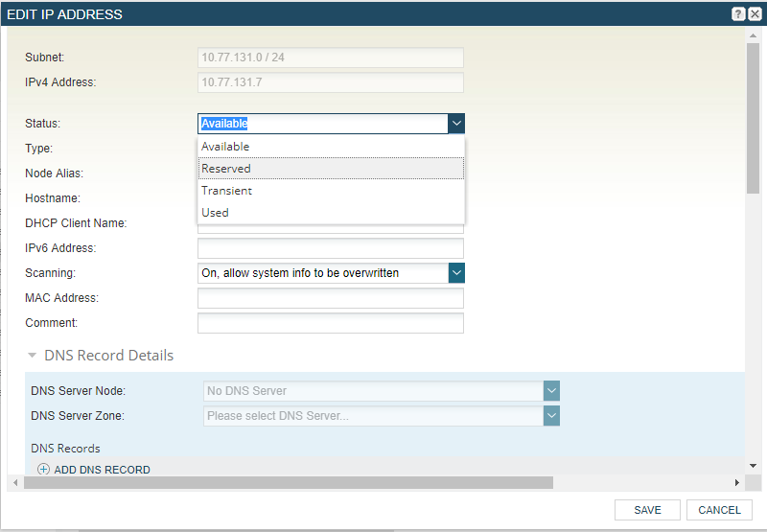Click the Node Alias label
767x532 pixels.
point(55,173)
